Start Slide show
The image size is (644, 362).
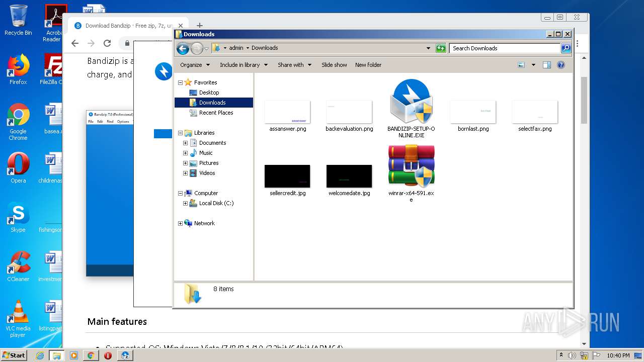click(x=334, y=65)
